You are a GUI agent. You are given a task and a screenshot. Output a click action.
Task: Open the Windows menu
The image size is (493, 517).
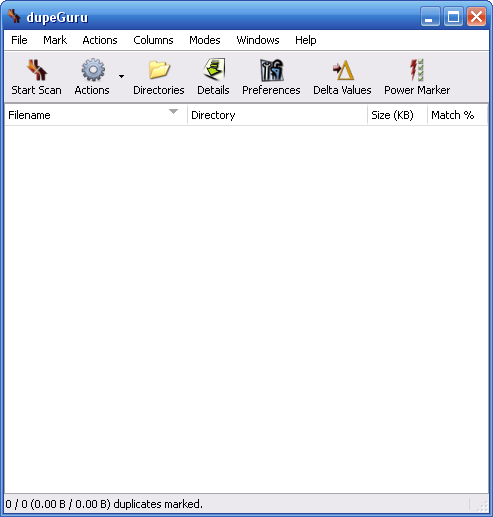coord(258,40)
